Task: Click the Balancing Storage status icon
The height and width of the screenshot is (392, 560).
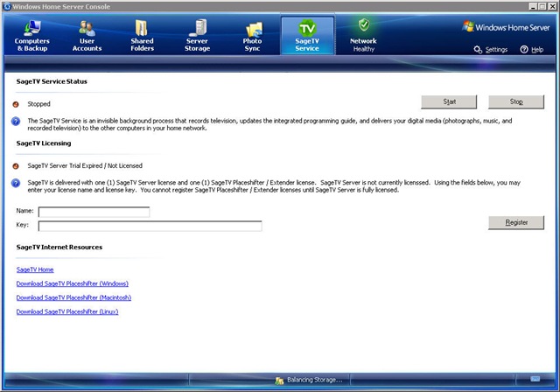Action: 279,381
